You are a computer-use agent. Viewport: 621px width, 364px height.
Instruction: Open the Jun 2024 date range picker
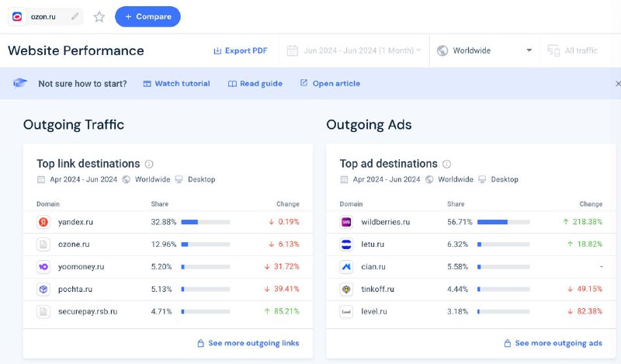(x=354, y=50)
